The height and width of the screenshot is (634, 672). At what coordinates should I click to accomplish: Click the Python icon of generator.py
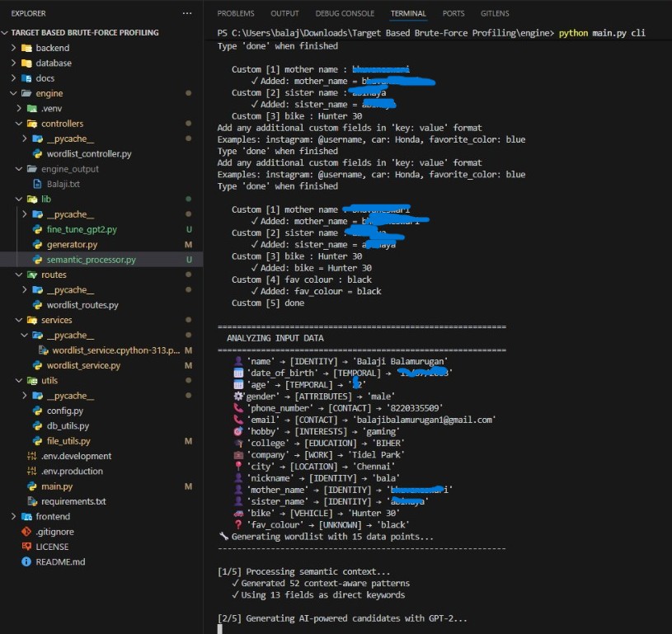pyautogui.click(x=38, y=244)
